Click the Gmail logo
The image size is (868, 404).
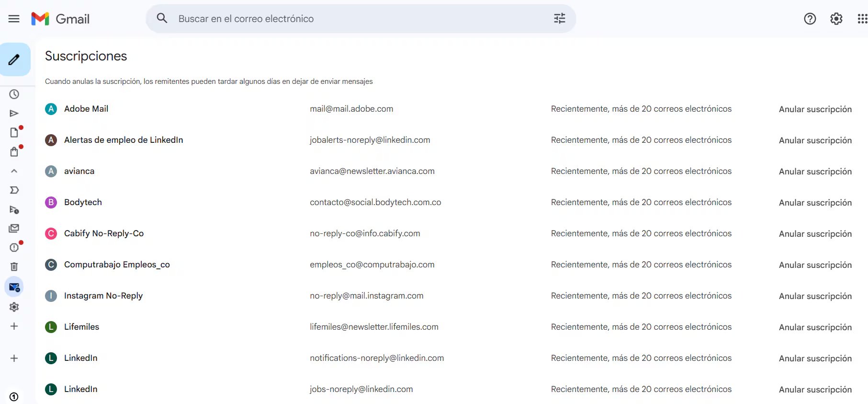[x=60, y=19]
